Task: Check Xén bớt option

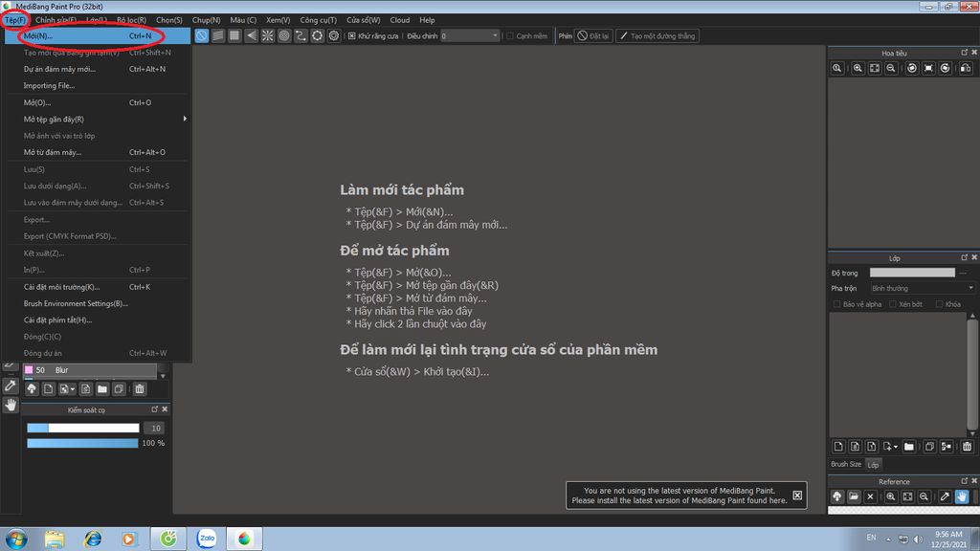Action: (x=893, y=304)
